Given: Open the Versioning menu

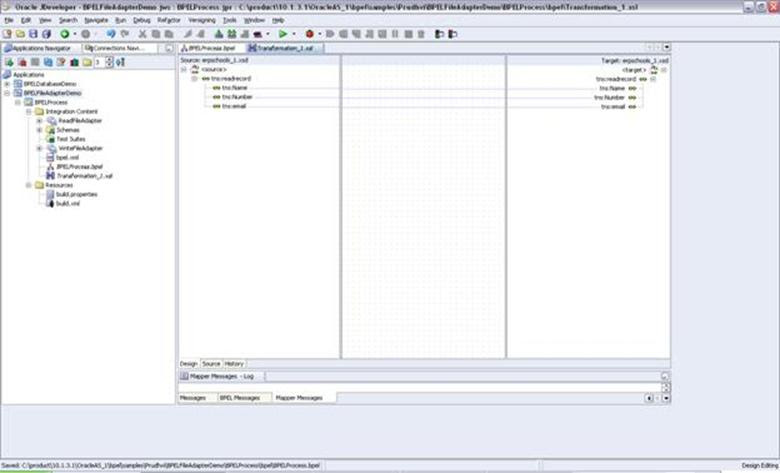Looking at the screenshot, I should (201, 20).
